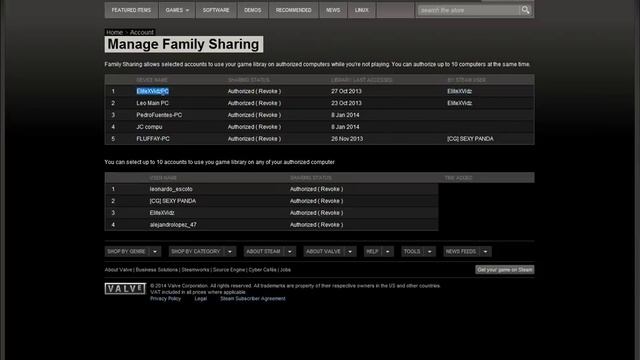Screen dimensions: 640x360
Task: Click the search magnifier icon
Action: (526, 10)
